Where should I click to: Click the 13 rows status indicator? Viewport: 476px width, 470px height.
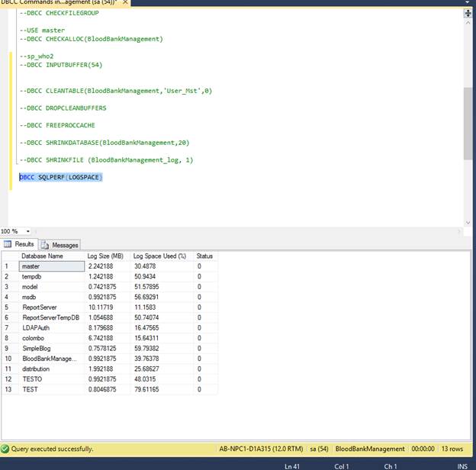point(452,449)
